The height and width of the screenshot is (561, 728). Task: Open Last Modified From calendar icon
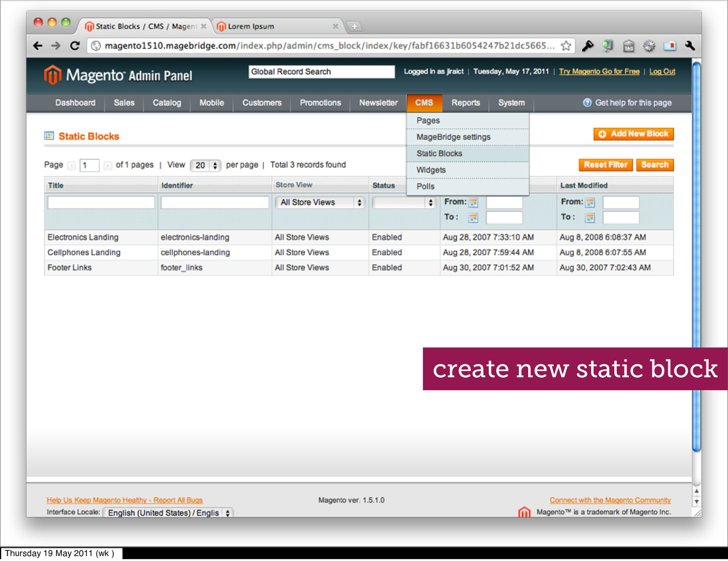pos(590,202)
